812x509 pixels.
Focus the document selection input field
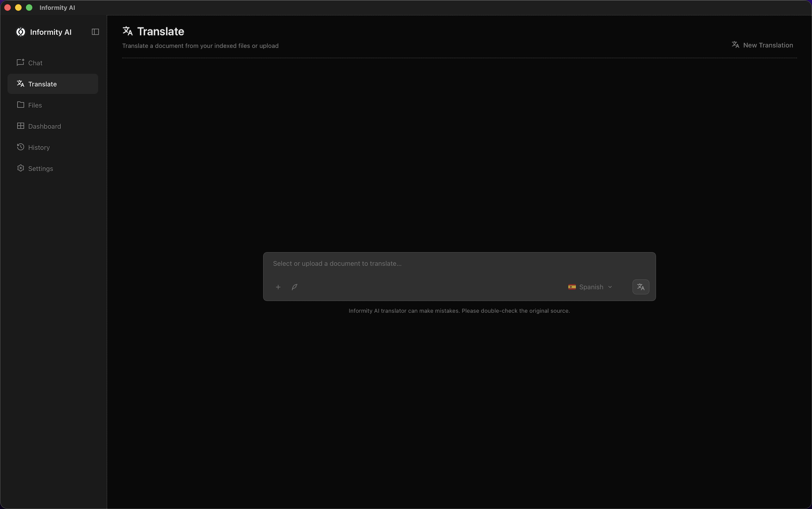[x=459, y=263]
